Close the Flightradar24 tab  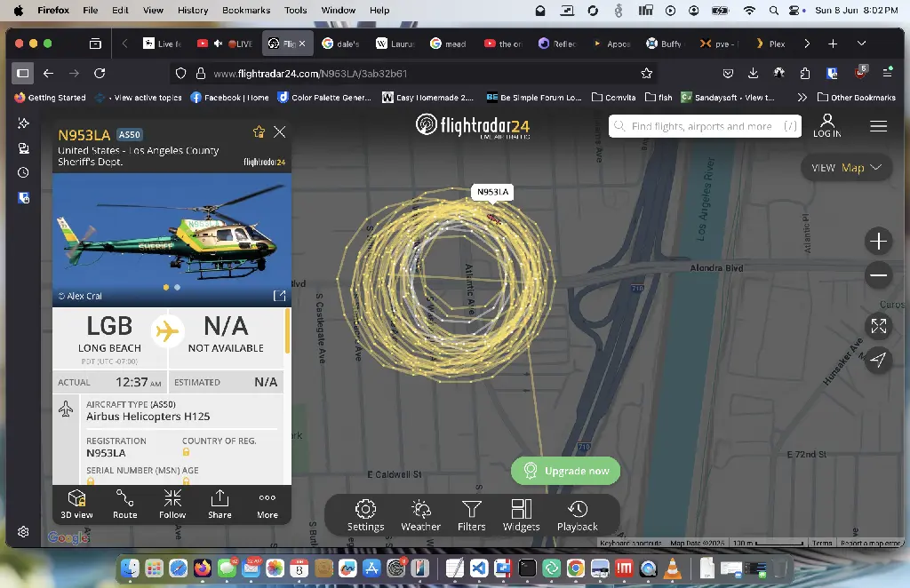(302, 44)
